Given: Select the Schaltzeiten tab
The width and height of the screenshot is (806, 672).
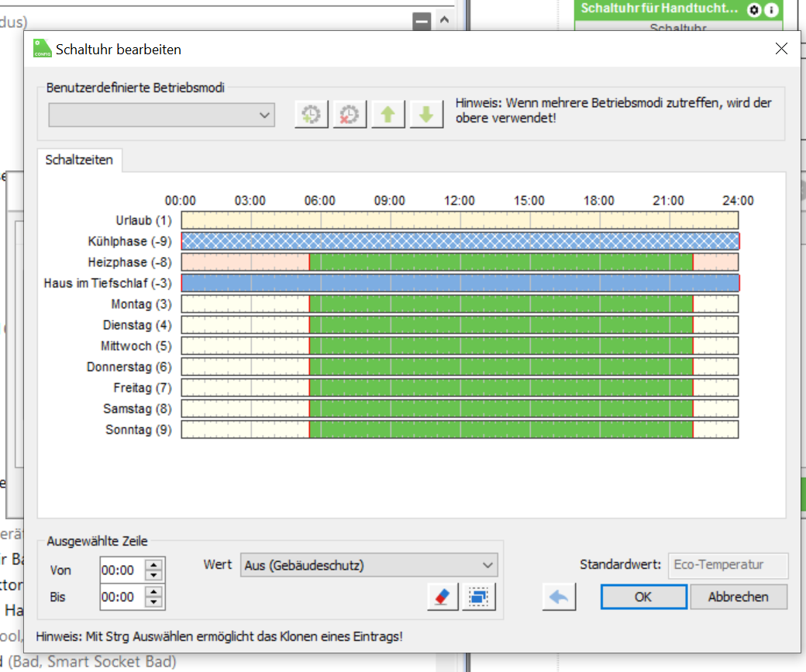Looking at the screenshot, I should 79,160.
